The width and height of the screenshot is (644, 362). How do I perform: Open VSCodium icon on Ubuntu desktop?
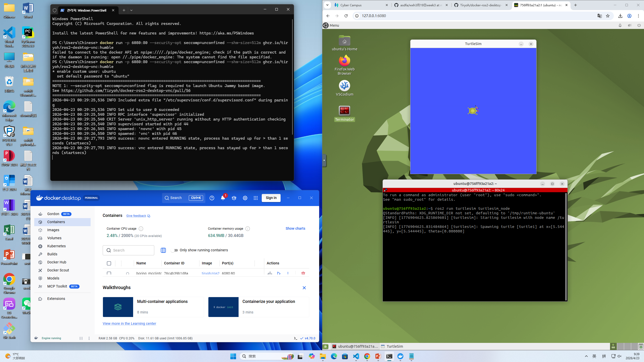coord(345,86)
